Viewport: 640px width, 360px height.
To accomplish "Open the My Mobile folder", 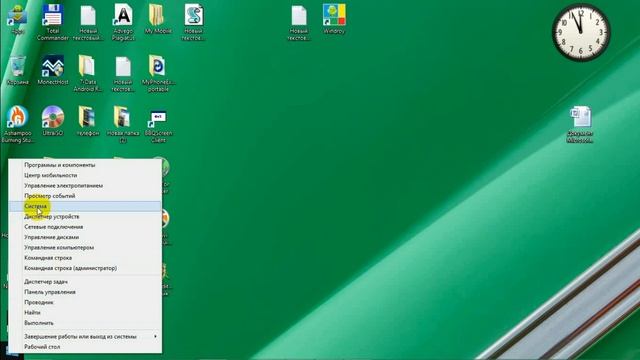I will [158, 19].
